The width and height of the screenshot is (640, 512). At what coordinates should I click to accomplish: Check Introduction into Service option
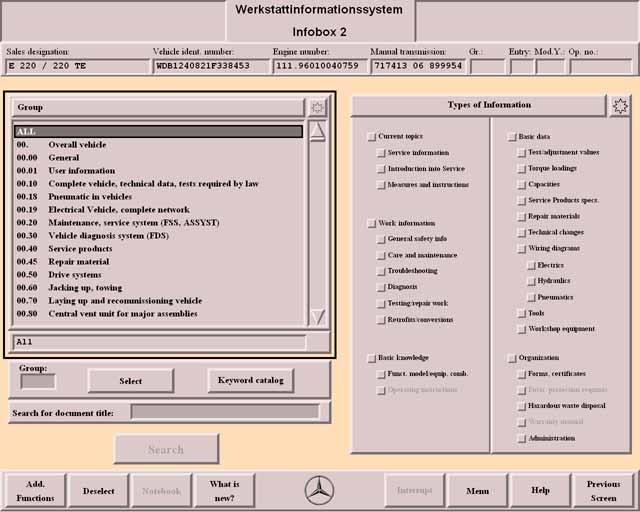coord(381,169)
